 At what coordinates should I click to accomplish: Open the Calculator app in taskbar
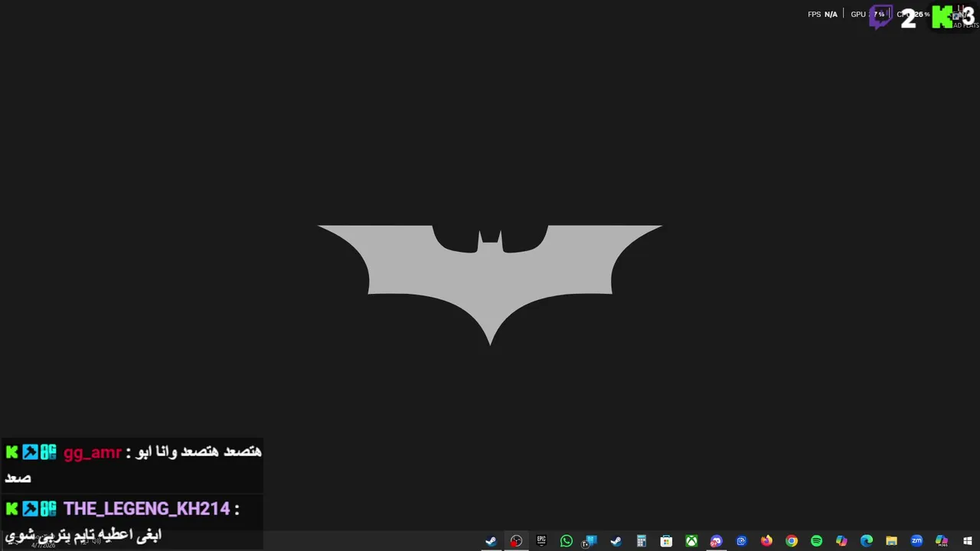pyautogui.click(x=642, y=541)
